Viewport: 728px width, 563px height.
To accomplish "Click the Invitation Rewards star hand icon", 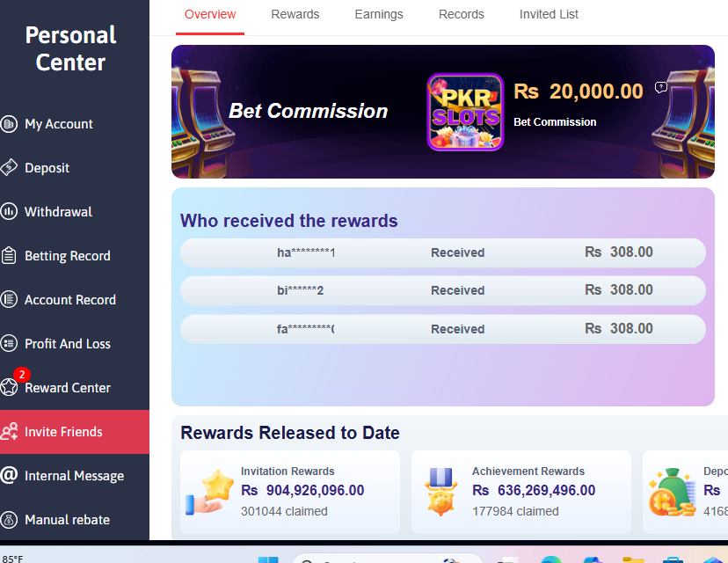I will coord(210,492).
